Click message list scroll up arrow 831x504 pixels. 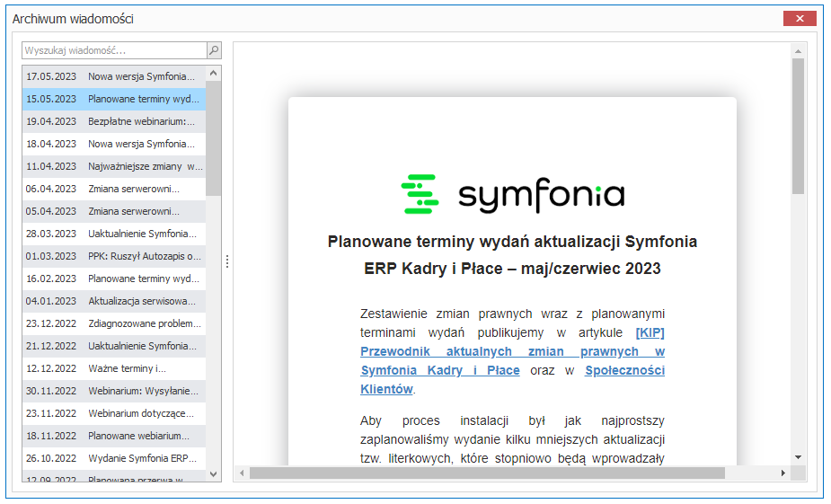tap(214, 73)
